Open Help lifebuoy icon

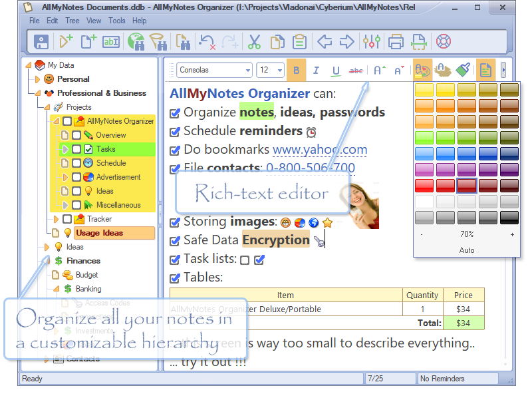pyautogui.click(x=443, y=42)
